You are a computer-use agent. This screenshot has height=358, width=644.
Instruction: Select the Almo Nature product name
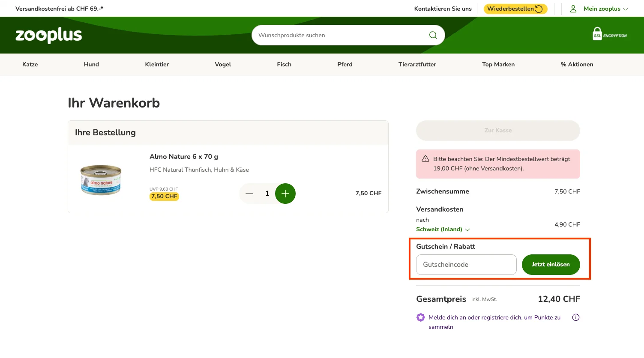coord(183,156)
